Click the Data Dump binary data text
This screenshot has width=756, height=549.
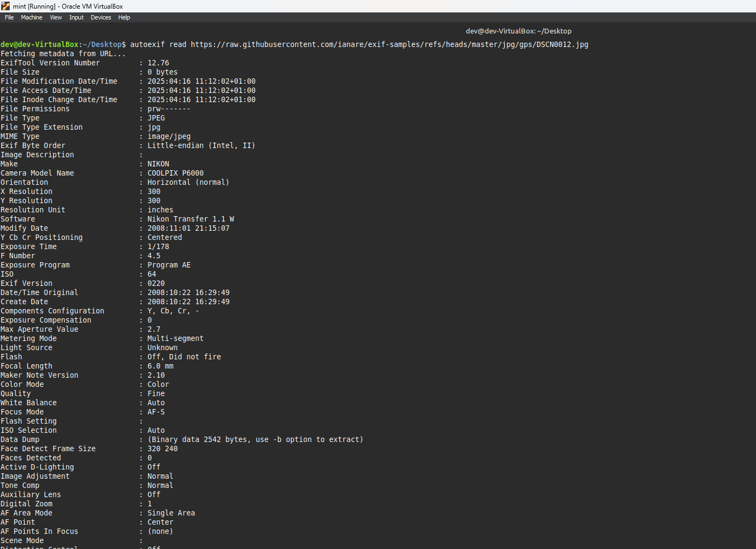coord(256,439)
